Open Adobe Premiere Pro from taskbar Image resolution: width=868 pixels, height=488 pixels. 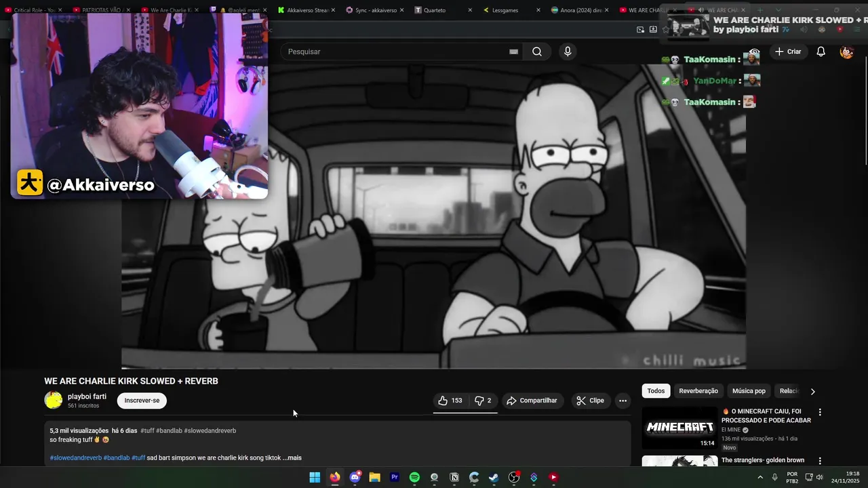coord(395,477)
